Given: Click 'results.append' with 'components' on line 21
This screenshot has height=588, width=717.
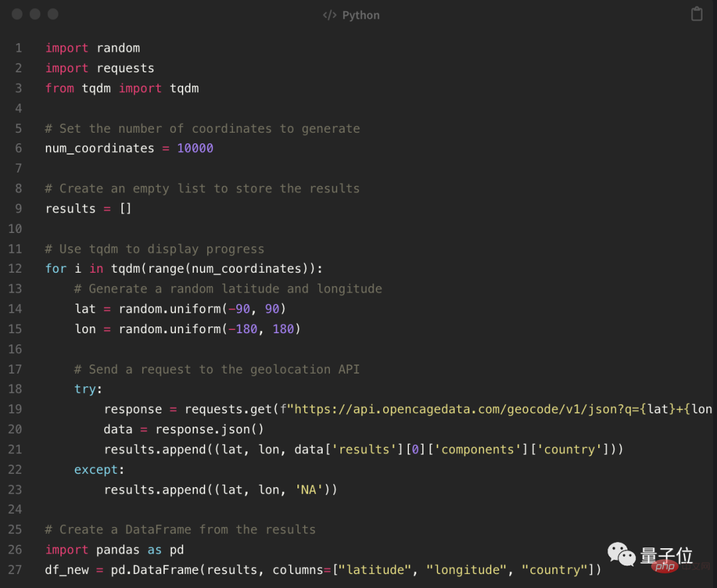Looking at the screenshot, I should [364, 449].
